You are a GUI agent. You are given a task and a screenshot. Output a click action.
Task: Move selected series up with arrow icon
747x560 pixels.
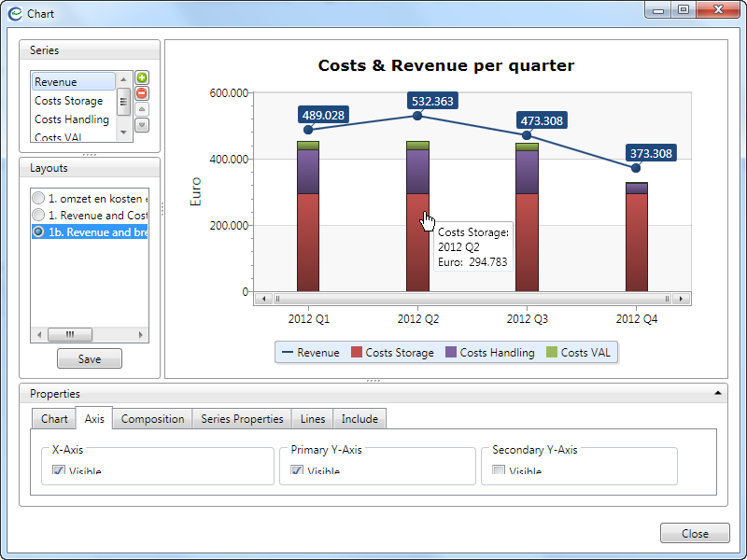[x=142, y=109]
